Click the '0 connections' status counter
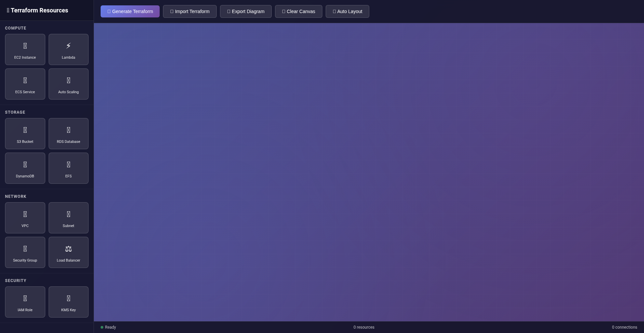Image resolution: width=644 pixels, height=333 pixels. (625, 327)
